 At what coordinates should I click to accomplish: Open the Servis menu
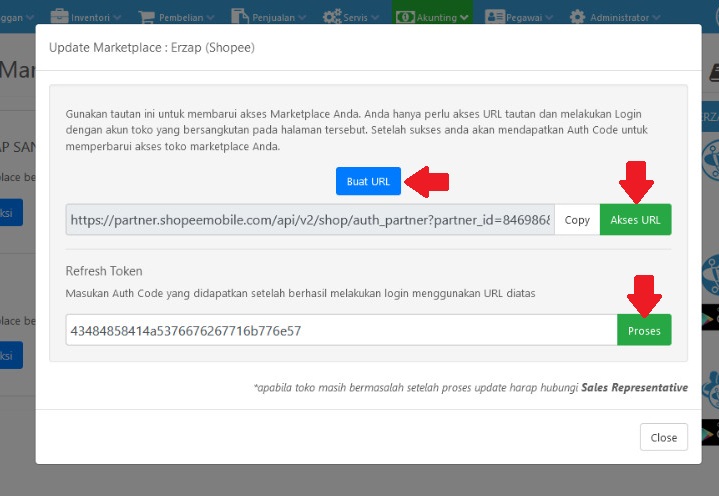point(351,17)
